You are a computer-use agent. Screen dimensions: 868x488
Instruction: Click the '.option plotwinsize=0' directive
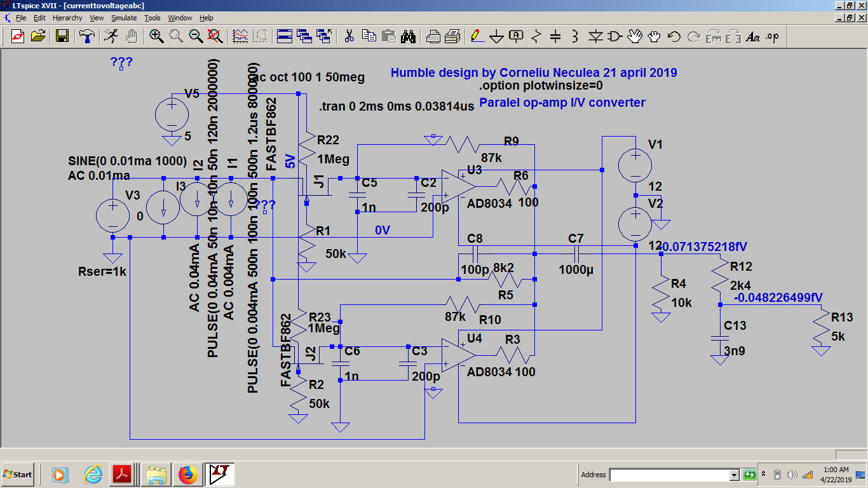point(541,86)
